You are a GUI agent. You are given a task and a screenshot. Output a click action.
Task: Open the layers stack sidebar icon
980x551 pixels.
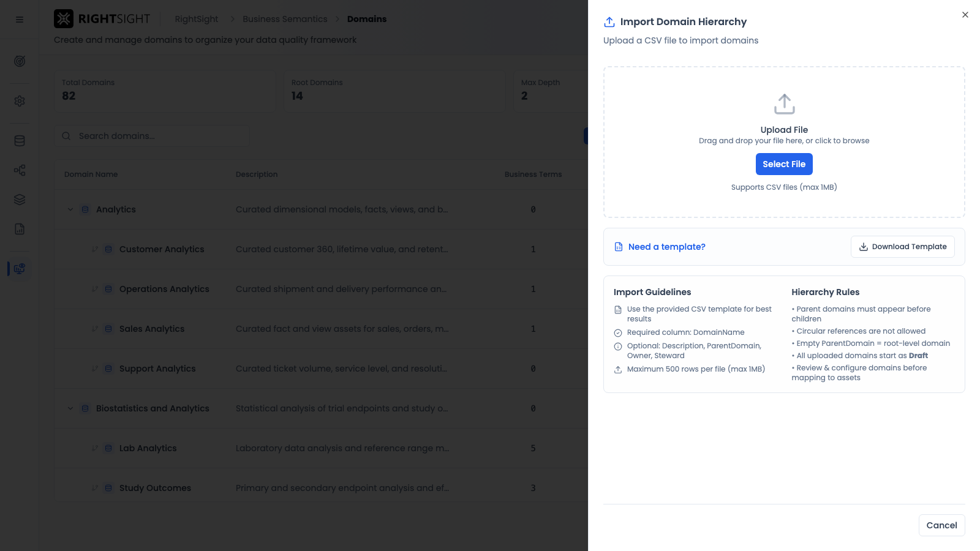[20, 200]
